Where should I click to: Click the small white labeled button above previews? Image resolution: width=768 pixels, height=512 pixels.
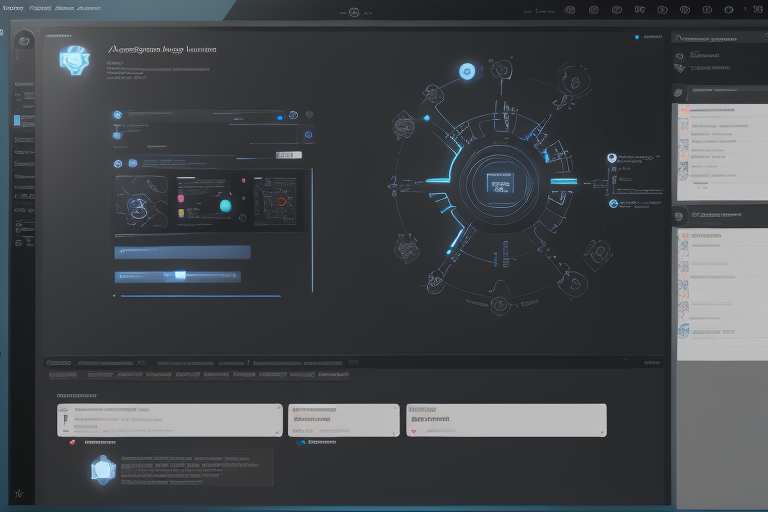coord(288,155)
